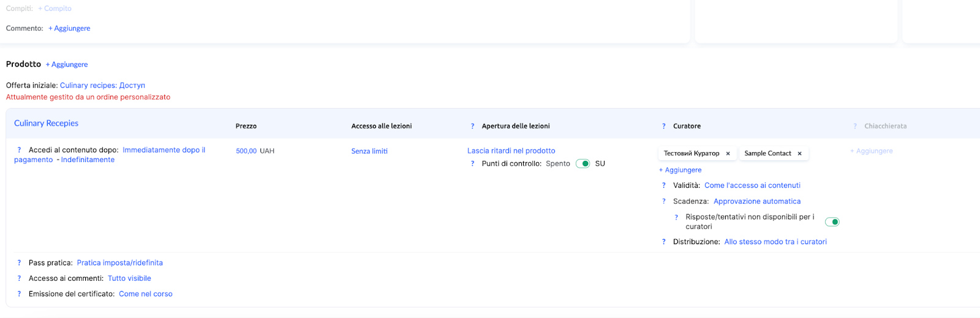Click help icon beside Validità

tap(663, 185)
